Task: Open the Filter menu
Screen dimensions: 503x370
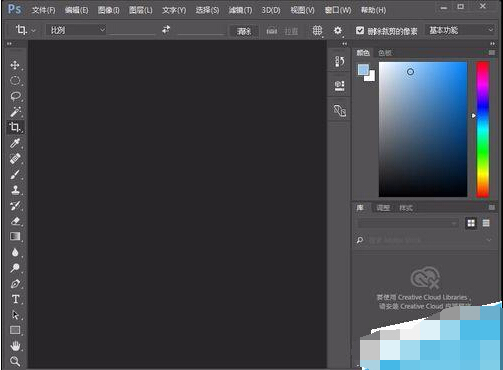Action: click(x=240, y=10)
